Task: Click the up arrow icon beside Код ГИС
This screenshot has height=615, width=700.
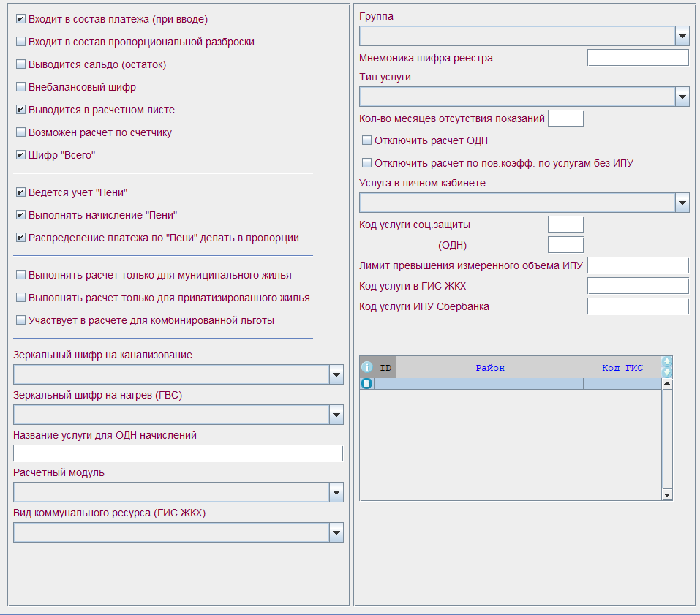Action: 666,362
